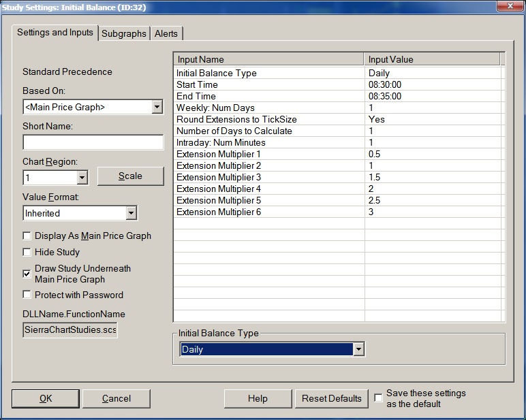Open the Chart Region dropdown
The image size is (526, 420).
pos(82,178)
